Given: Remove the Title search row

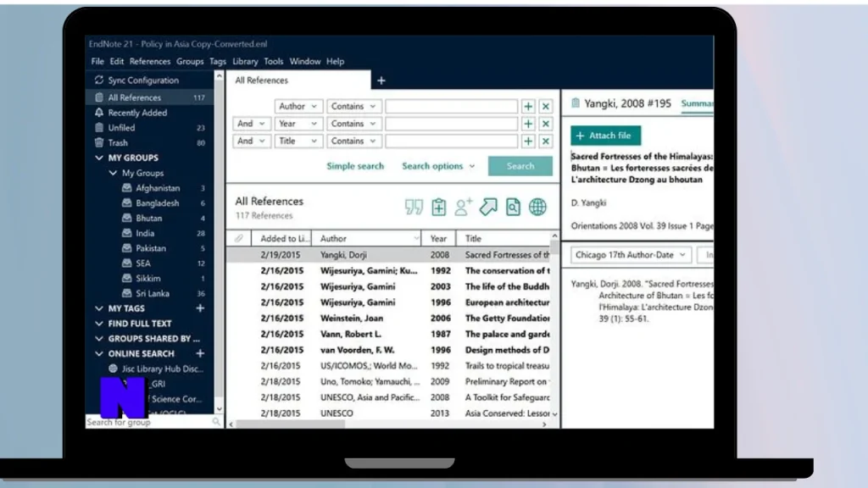Looking at the screenshot, I should tap(545, 141).
